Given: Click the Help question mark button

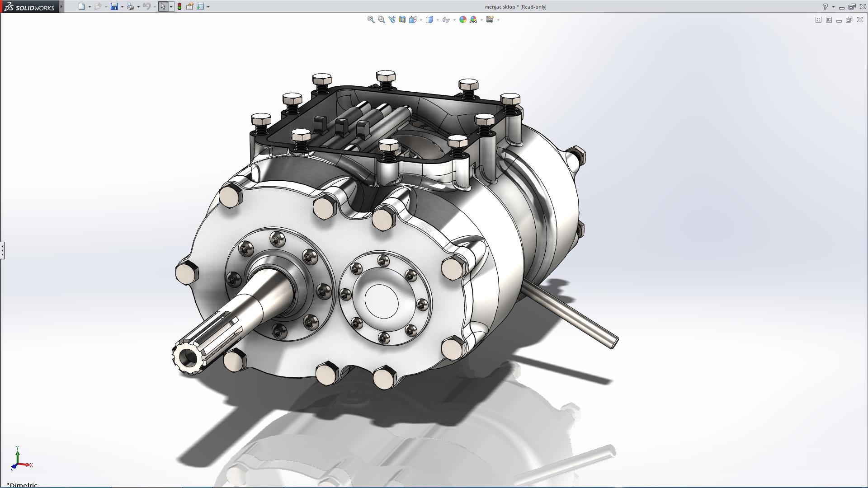Looking at the screenshot, I should point(825,6).
